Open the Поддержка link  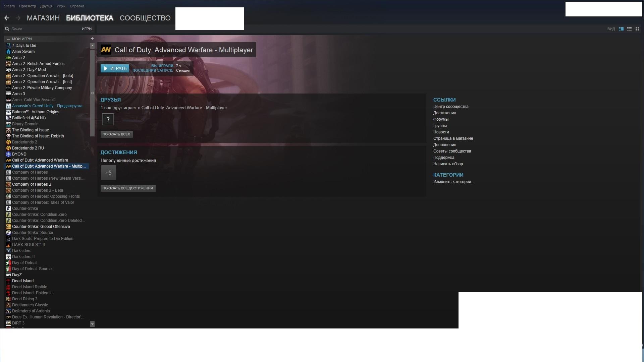[x=443, y=158]
